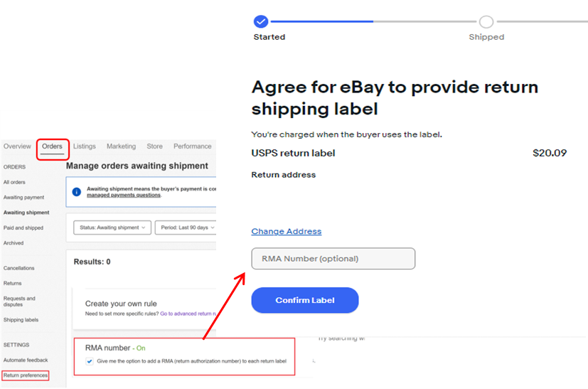Click the managed payments questions link
The width and height of the screenshot is (588, 389).
(124, 195)
